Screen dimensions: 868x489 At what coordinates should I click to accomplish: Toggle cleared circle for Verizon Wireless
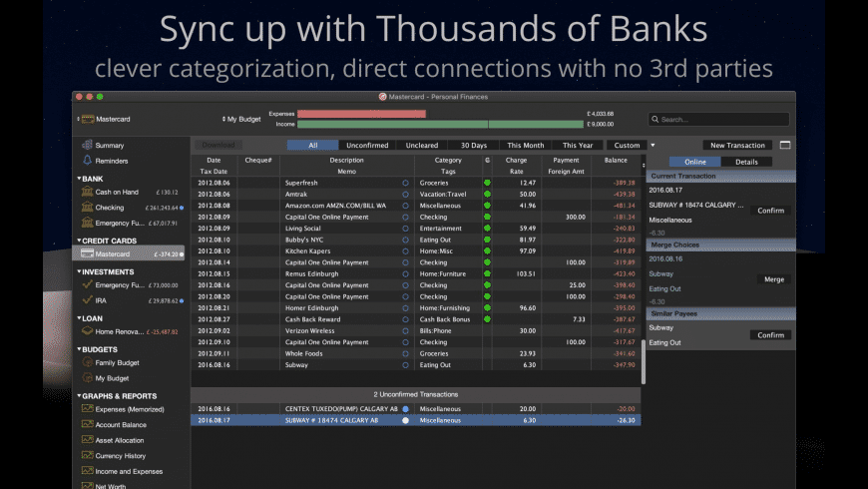(405, 330)
